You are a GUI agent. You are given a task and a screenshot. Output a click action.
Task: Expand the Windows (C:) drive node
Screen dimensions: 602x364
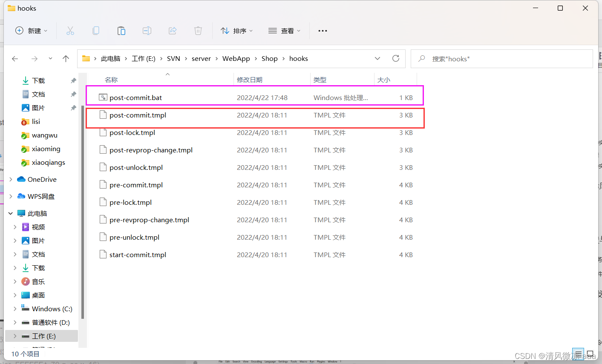[x=15, y=309]
